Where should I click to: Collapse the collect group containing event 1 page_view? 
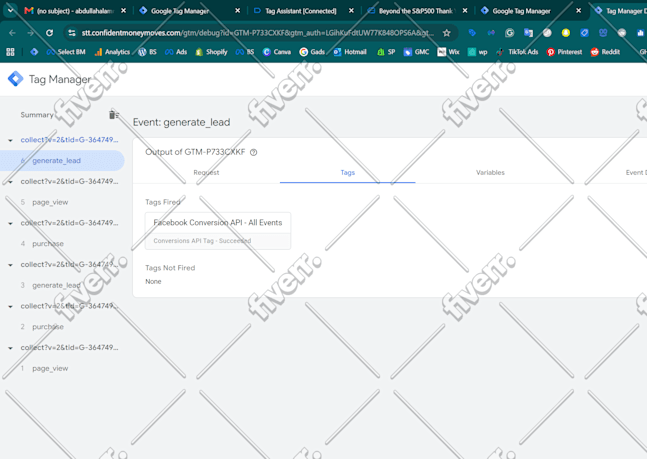point(10,348)
